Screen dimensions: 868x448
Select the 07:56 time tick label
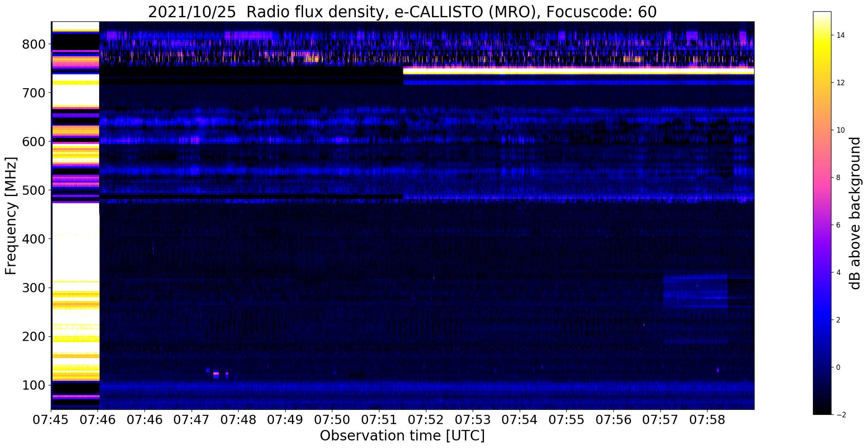(x=613, y=420)
